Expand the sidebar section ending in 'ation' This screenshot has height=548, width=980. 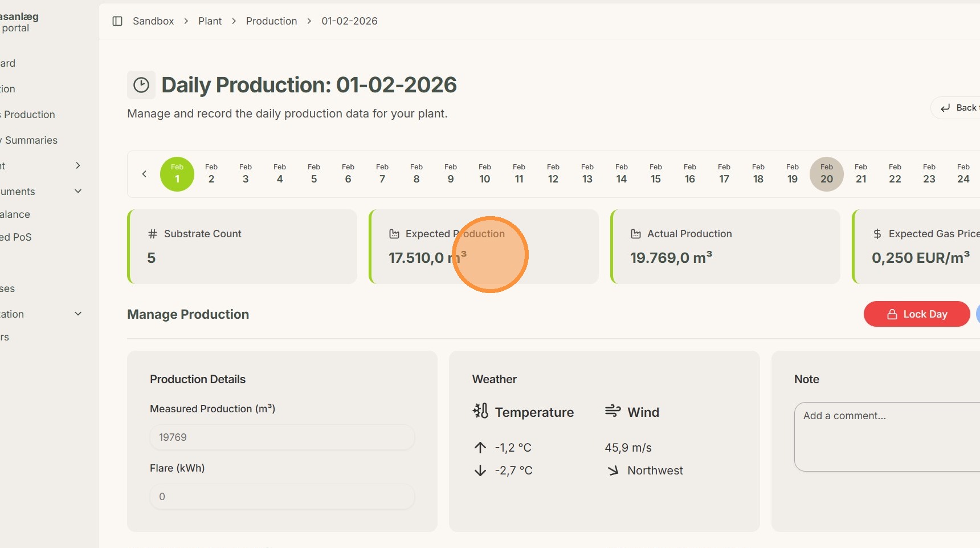(78, 314)
